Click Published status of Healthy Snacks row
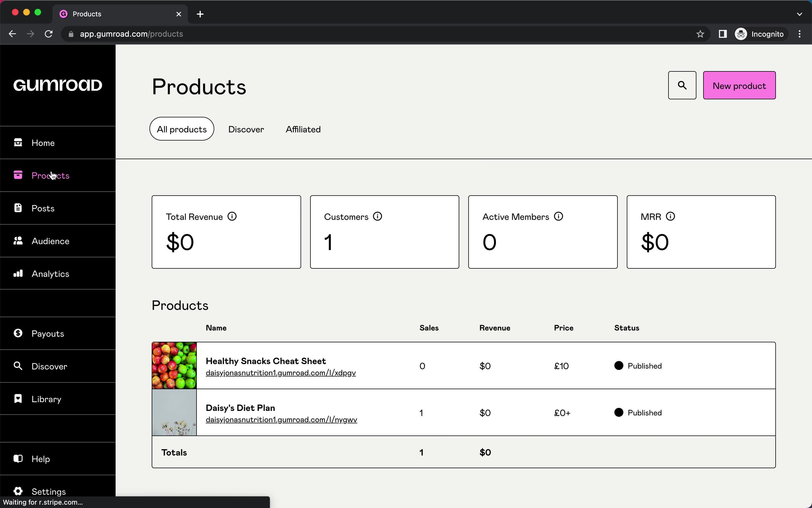Image resolution: width=812 pixels, height=508 pixels. tap(638, 365)
